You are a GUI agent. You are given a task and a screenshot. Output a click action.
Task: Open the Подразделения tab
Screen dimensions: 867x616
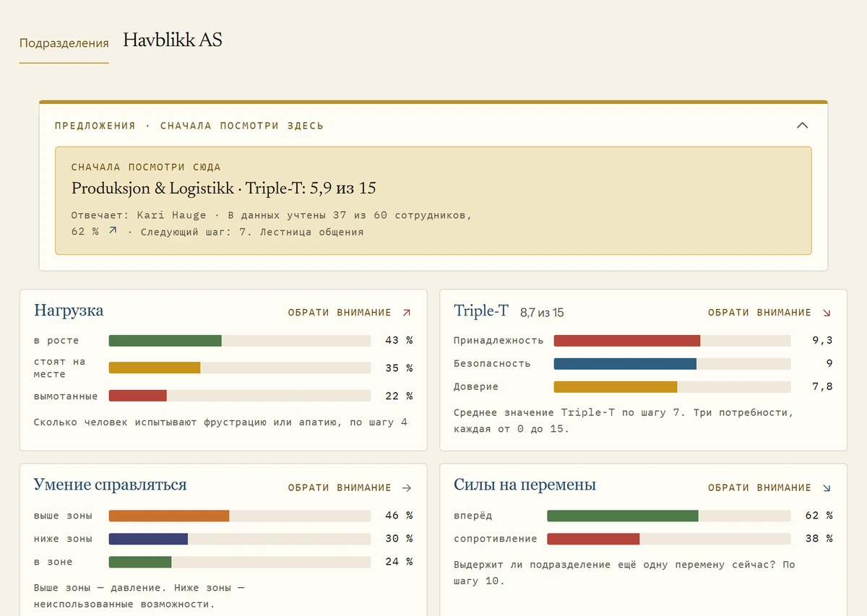[64, 43]
